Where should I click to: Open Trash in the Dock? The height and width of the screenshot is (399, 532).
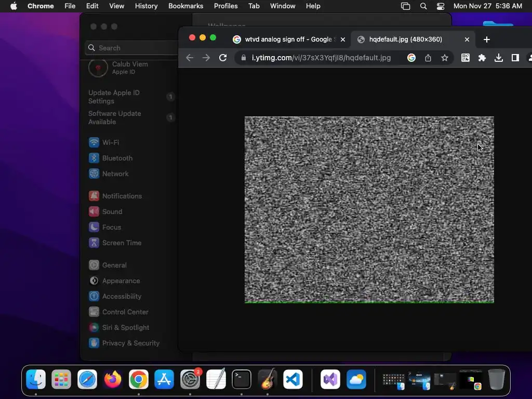pyautogui.click(x=496, y=379)
